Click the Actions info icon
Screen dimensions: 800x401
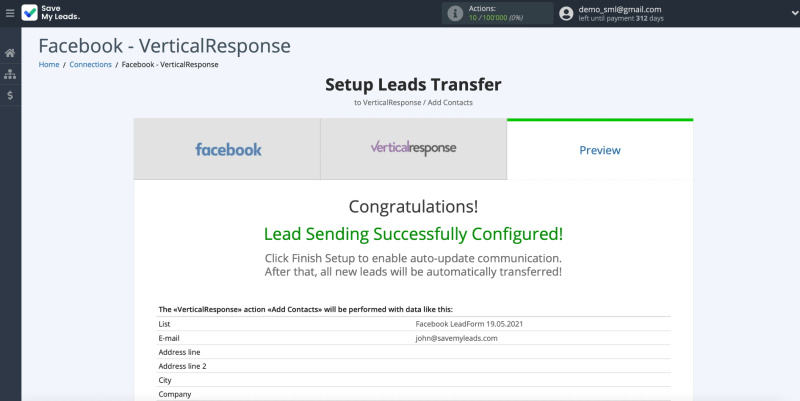[x=455, y=13]
